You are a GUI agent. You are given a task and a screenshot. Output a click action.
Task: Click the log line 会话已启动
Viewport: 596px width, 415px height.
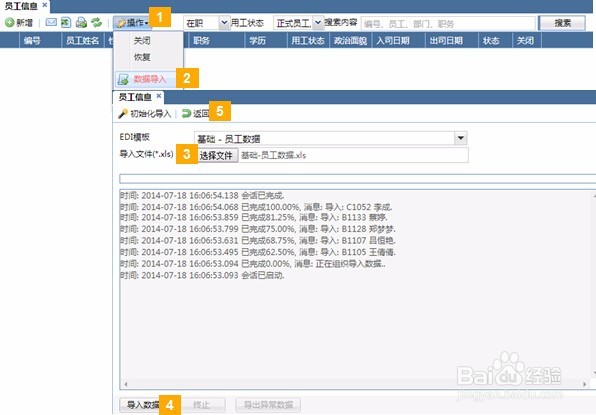pos(202,275)
